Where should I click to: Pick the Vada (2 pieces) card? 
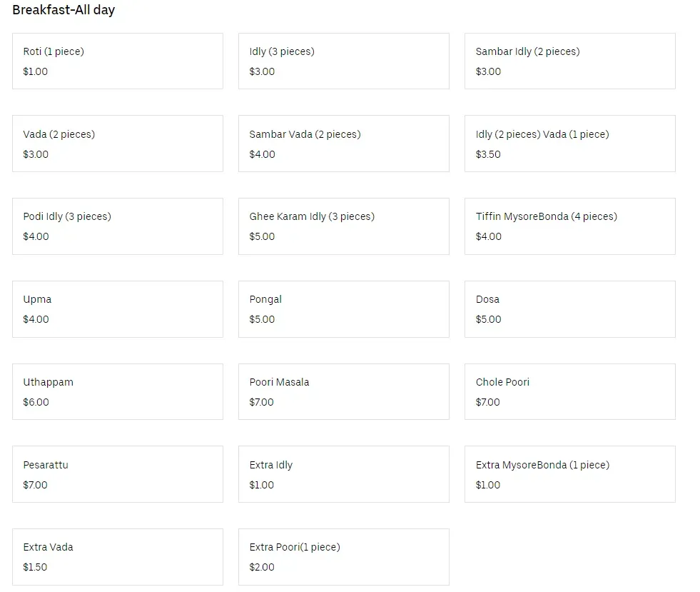[117, 144]
